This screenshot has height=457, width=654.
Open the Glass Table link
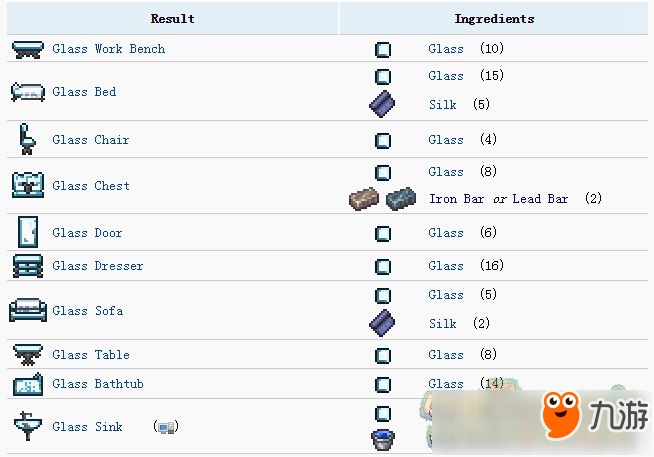coord(91,355)
